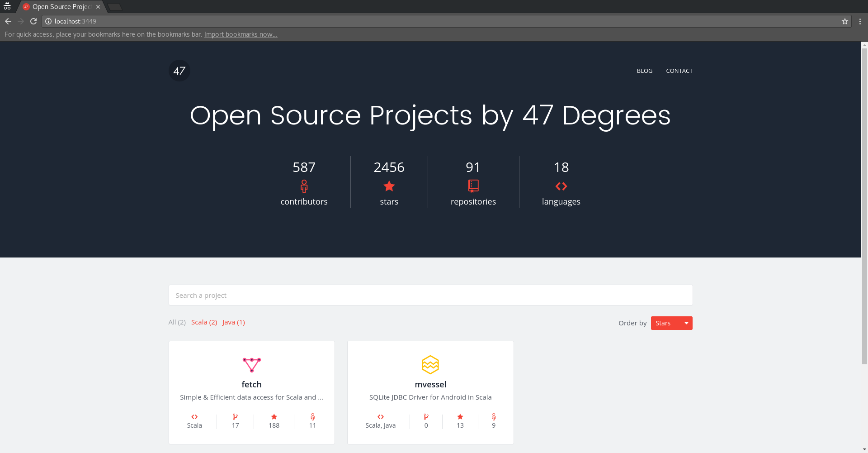Open the CONTACT navigation link
Screen dimensions: 868x453
click(x=679, y=71)
